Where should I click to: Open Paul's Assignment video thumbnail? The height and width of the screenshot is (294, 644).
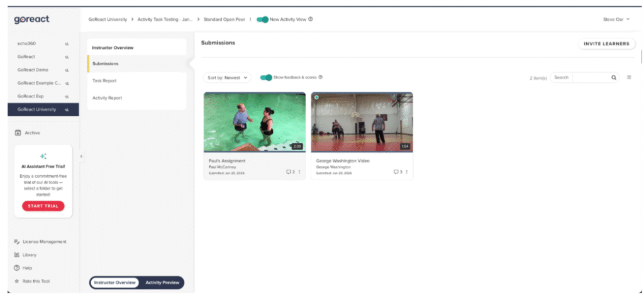tap(255, 122)
